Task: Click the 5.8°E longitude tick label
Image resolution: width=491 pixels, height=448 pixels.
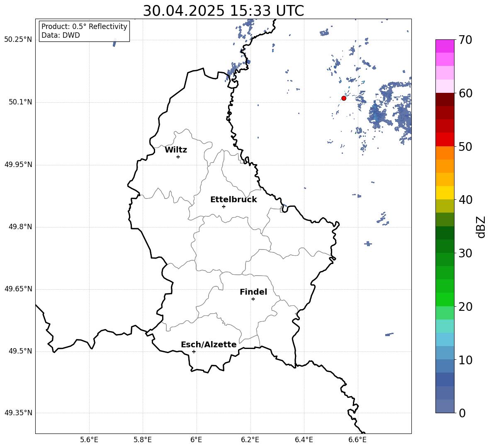Action: click(143, 440)
